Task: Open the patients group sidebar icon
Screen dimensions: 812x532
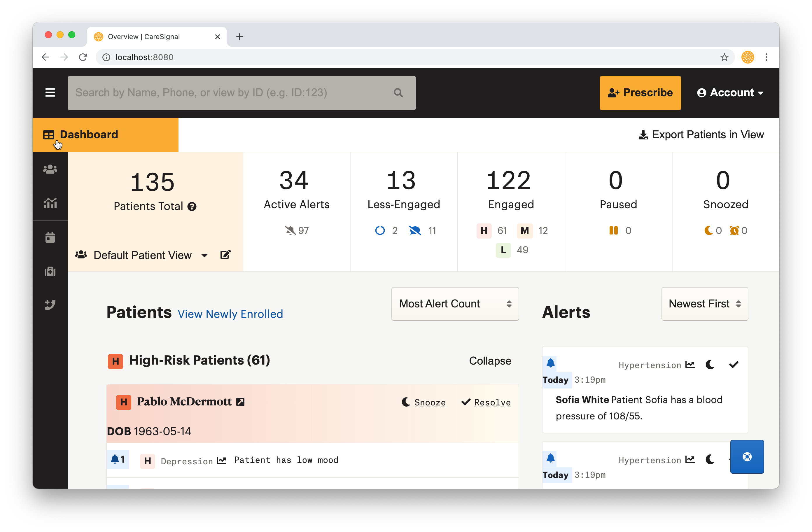Action: tap(50, 169)
